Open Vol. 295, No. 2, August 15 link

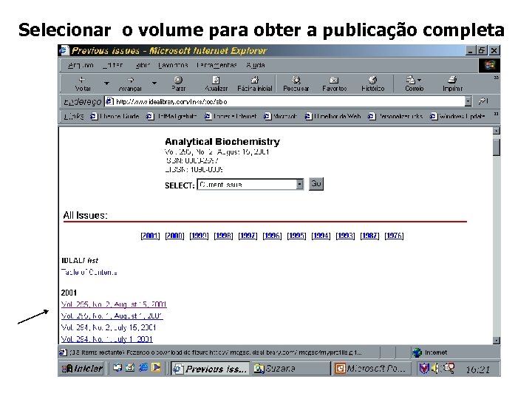tap(114, 304)
